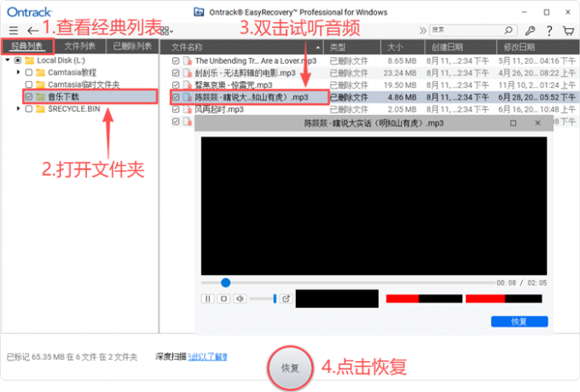Image resolution: width=580 pixels, height=392 pixels.
Task: Maximize the preview window
Action: (x=513, y=123)
